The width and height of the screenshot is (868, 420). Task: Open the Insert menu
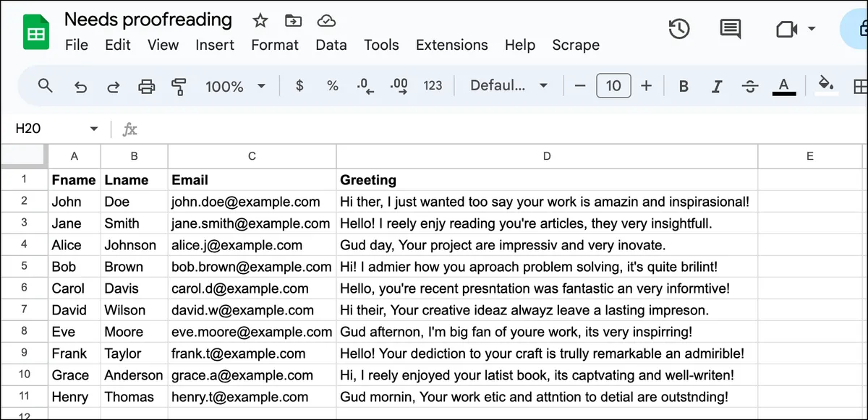pyautogui.click(x=215, y=45)
